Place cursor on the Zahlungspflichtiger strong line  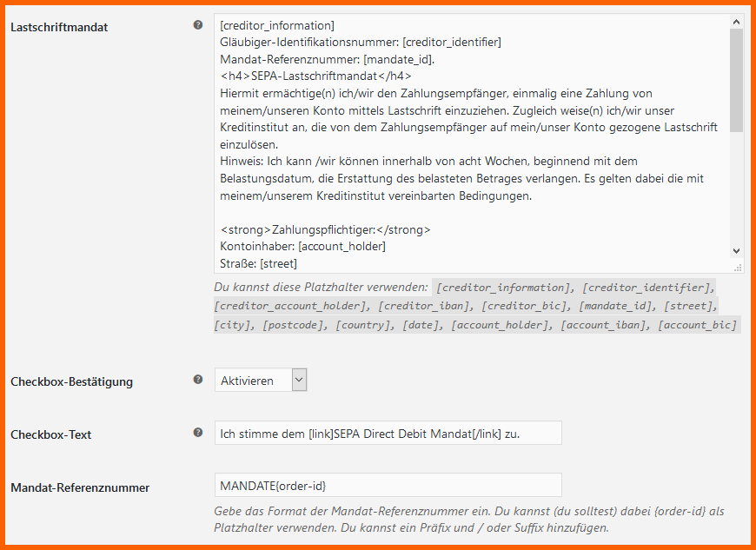326,230
